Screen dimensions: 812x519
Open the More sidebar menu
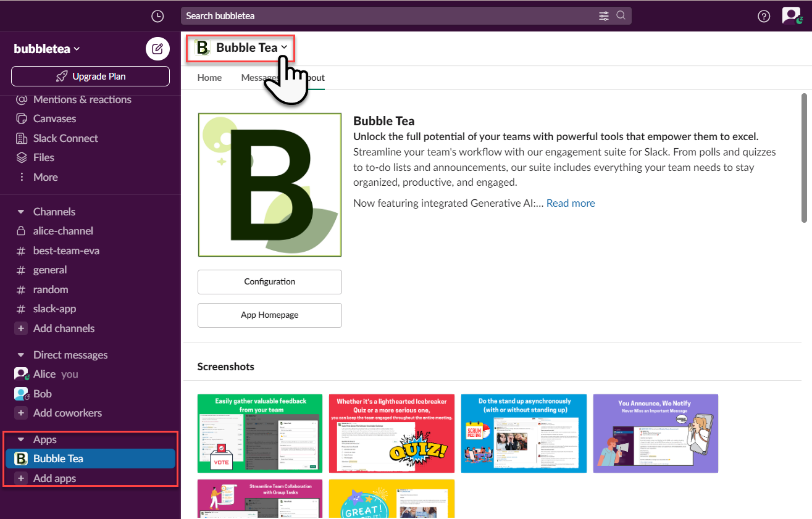point(45,177)
